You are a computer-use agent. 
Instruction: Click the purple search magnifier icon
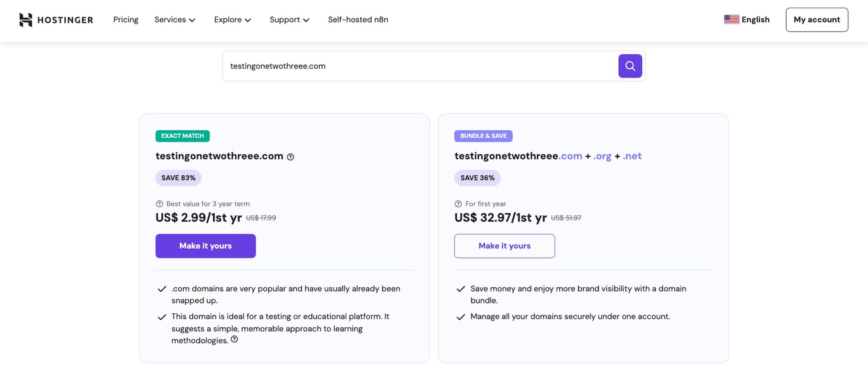tap(630, 65)
